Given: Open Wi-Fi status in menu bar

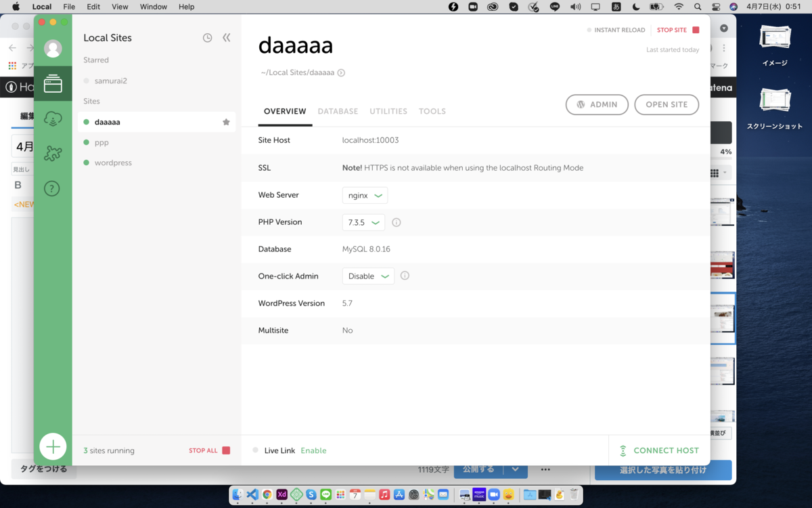Looking at the screenshot, I should 679,7.
